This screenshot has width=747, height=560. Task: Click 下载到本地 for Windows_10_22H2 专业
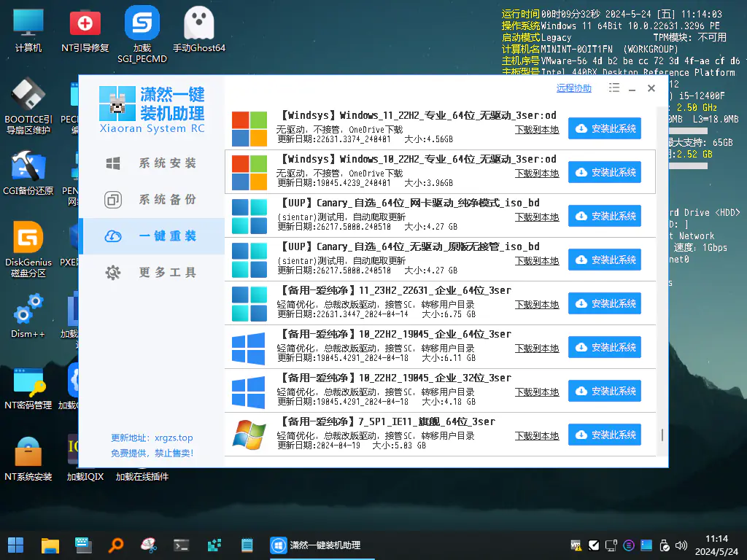coord(537,174)
